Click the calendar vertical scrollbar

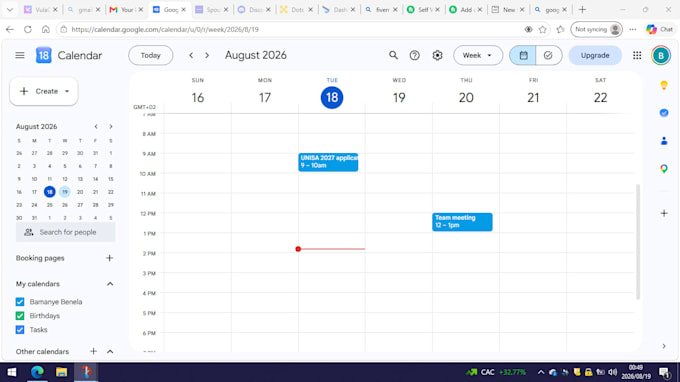coord(638,242)
